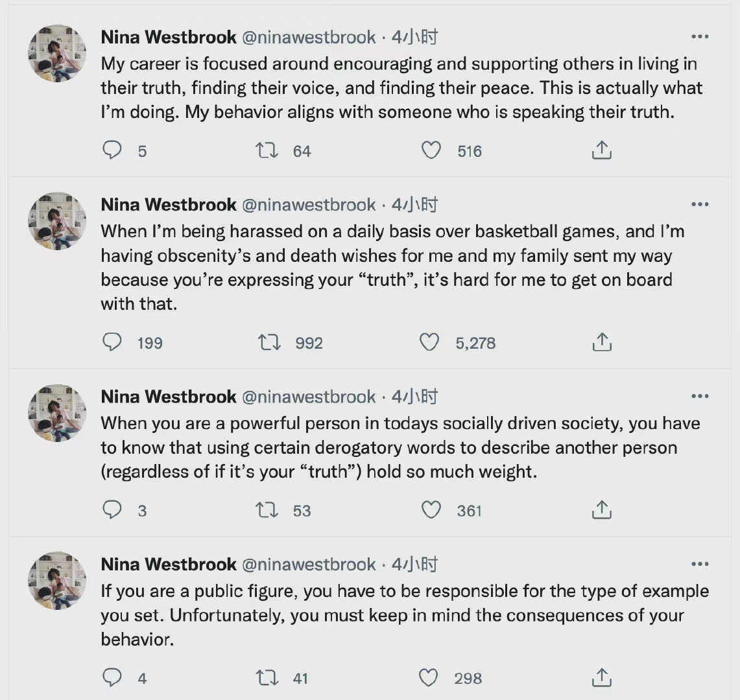Image resolution: width=740 pixels, height=700 pixels.
Task: Like the tweet with 361 likes
Action: pyautogui.click(x=431, y=510)
